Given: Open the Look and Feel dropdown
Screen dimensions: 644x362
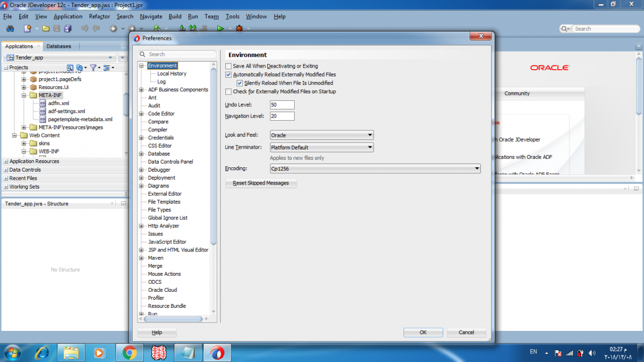Looking at the screenshot, I should pos(321,135).
